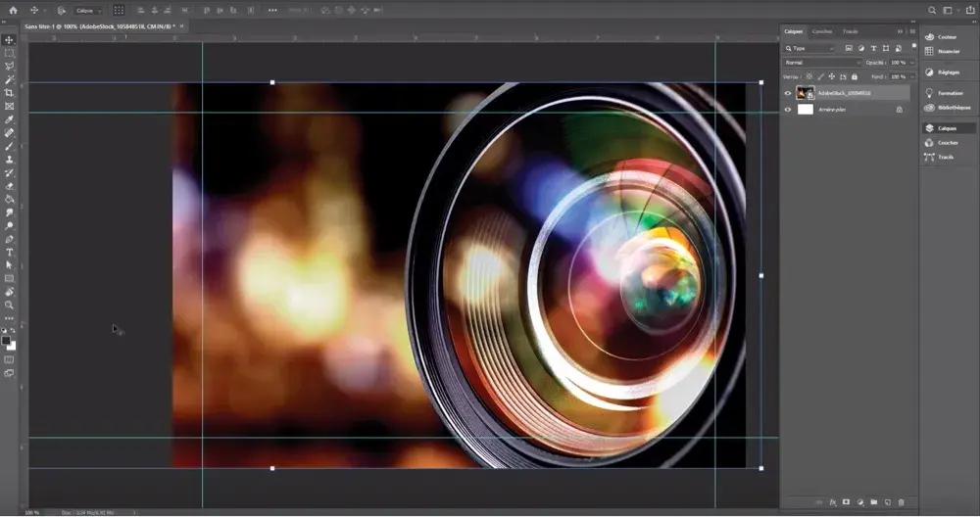Select the Clone Stamp tool
This screenshot has height=517, width=980.
(9, 160)
